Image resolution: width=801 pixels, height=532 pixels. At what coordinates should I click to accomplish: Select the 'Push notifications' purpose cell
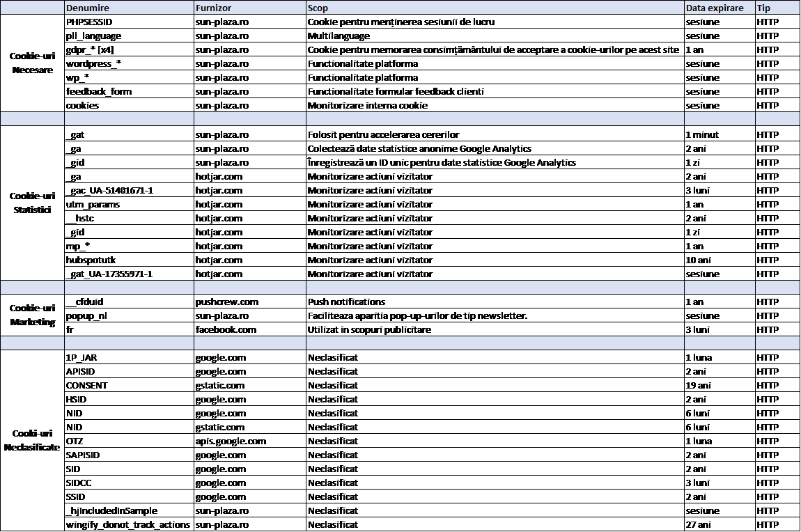(x=495, y=302)
